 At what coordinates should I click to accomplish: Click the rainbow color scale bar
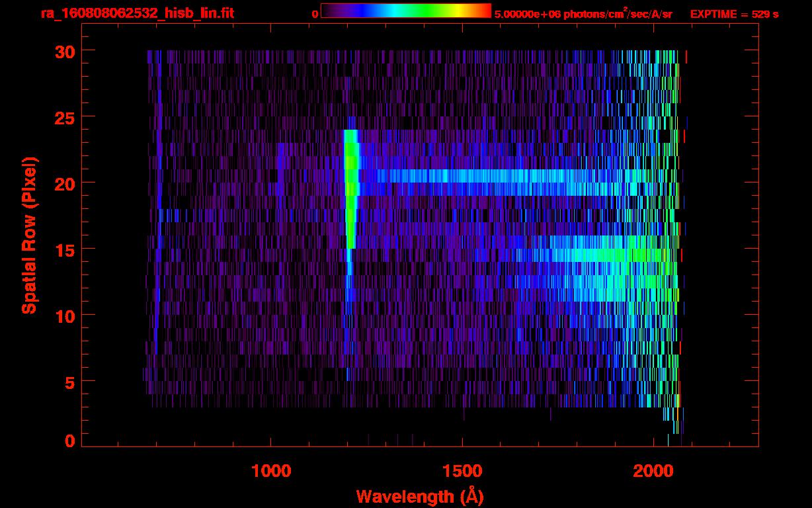[406, 11]
